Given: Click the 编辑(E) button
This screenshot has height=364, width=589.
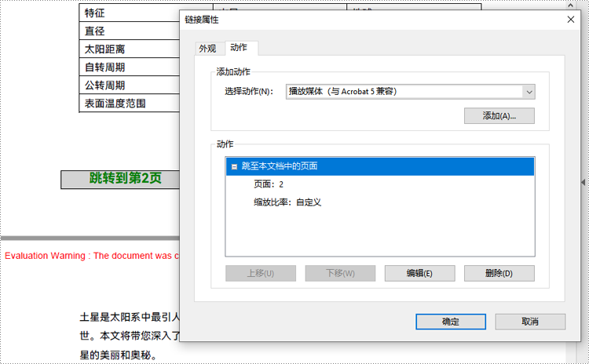Looking at the screenshot, I should coord(419,273).
